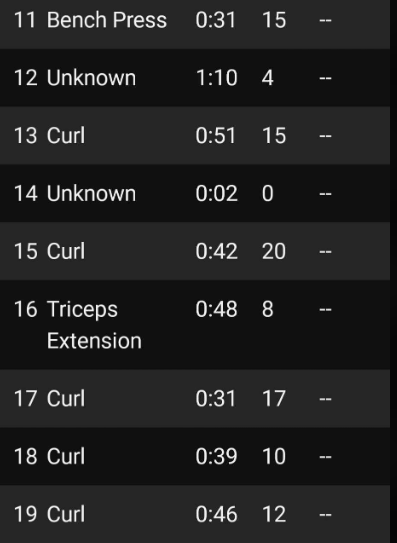Click weight dashes on Bench Press row
This screenshot has height=543, width=397.
(325, 20)
